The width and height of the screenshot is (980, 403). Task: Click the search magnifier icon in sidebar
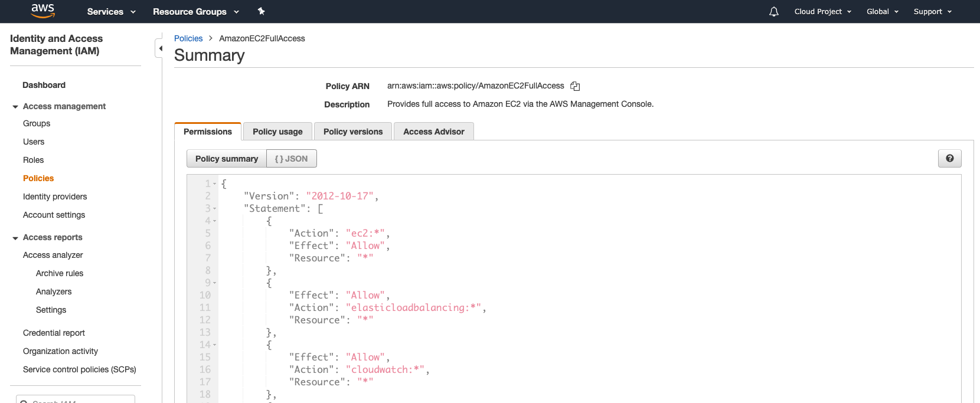(24, 401)
